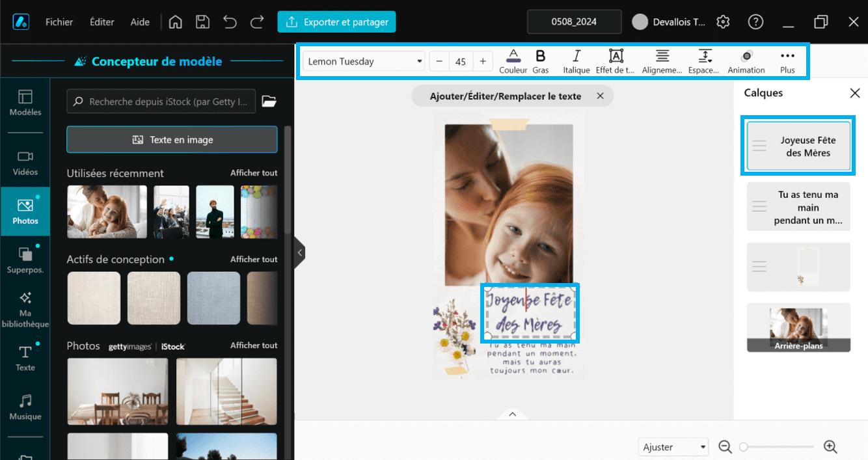Toggle italic (Italique) text formatting
Screen dimensions: 868x460
(x=576, y=61)
